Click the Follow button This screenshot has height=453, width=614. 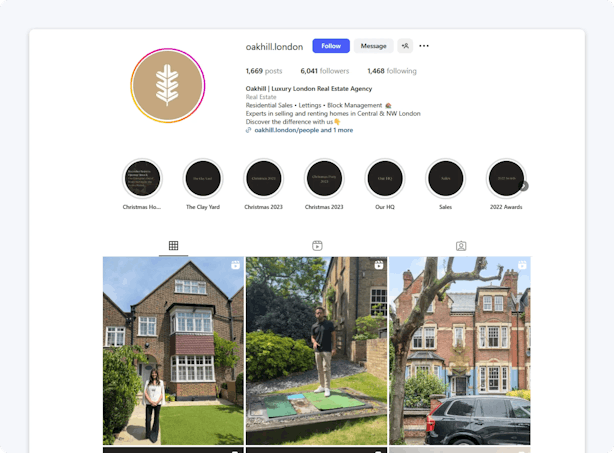point(331,46)
